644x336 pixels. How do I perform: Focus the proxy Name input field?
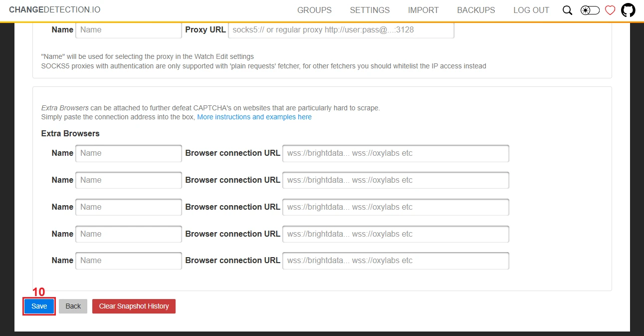[x=129, y=30]
